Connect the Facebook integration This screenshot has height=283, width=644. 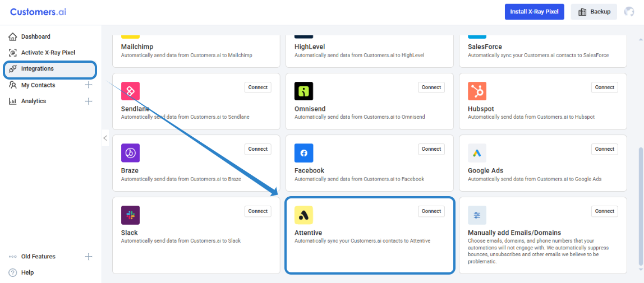431,149
